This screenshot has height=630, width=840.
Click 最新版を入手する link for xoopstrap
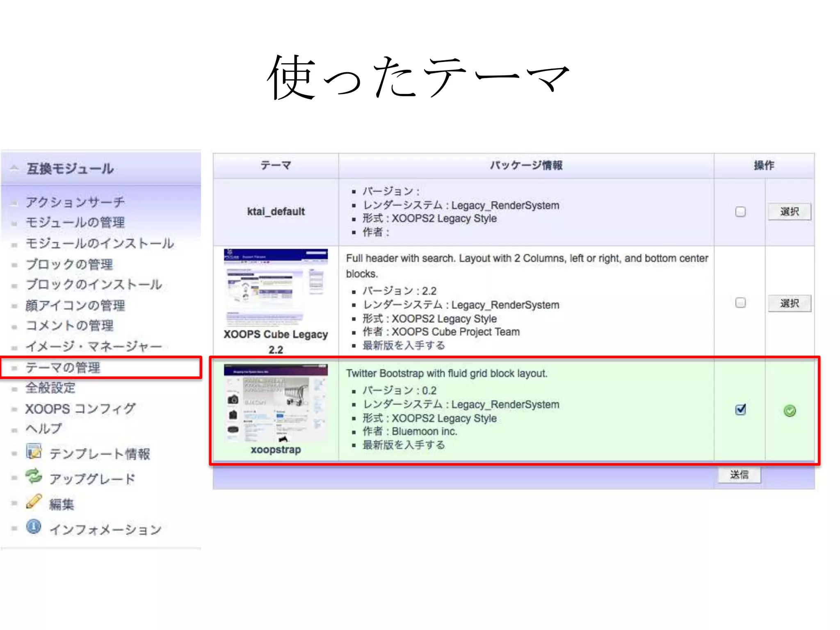pos(404,445)
